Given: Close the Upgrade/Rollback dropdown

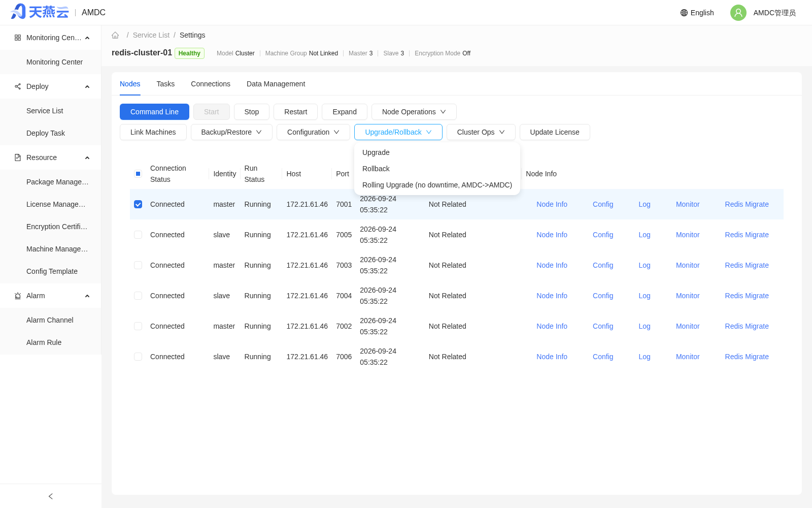Looking at the screenshot, I should point(398,132).
